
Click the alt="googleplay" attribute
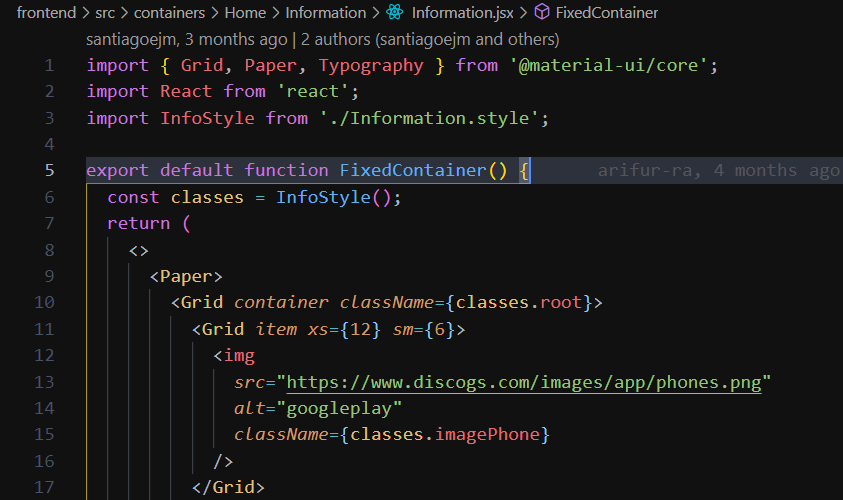318,409
